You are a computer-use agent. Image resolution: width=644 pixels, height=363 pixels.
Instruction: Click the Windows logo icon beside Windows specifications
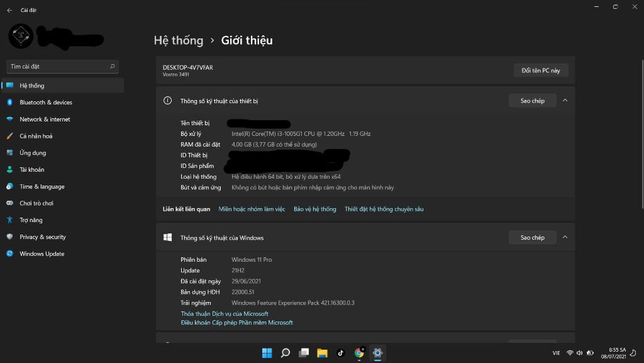167,237
